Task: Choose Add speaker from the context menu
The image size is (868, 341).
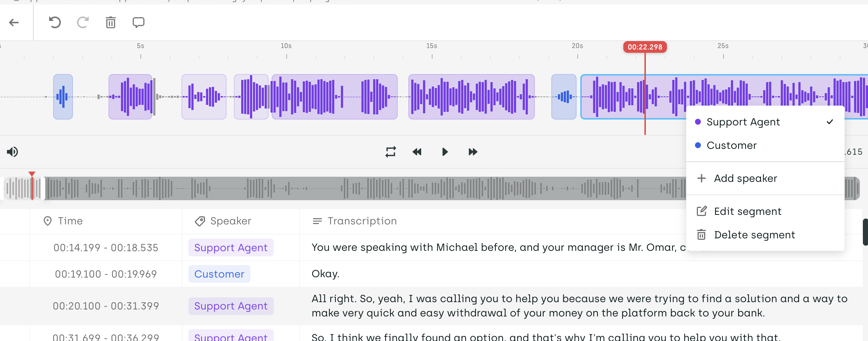Action: [x=765, y=178]
